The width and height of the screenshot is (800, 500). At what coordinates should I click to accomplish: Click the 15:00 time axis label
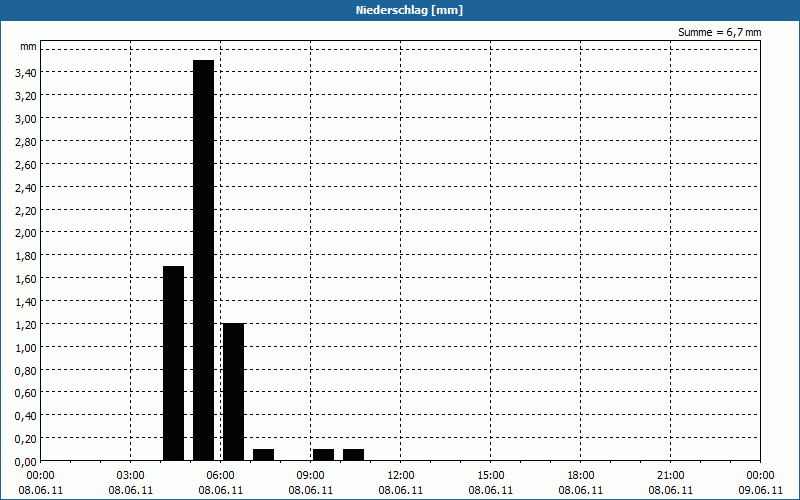click(x=491, y=476)
